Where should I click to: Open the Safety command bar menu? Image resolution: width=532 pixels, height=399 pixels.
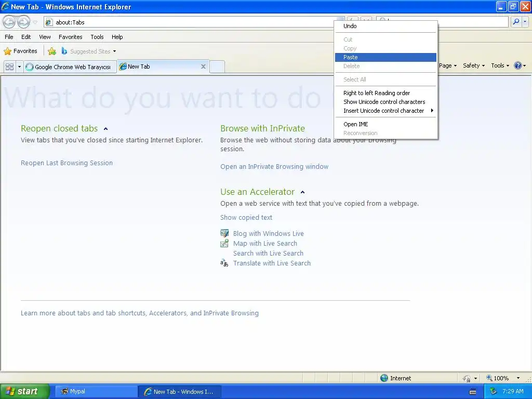click(474, 65)
